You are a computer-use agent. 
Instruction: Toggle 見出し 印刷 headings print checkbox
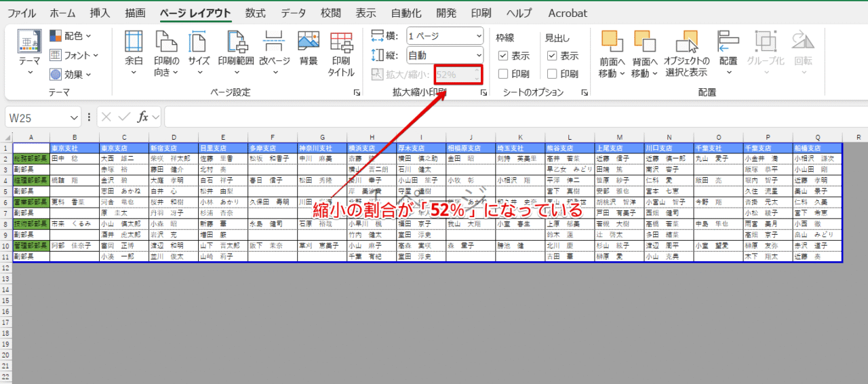point(552,73)
